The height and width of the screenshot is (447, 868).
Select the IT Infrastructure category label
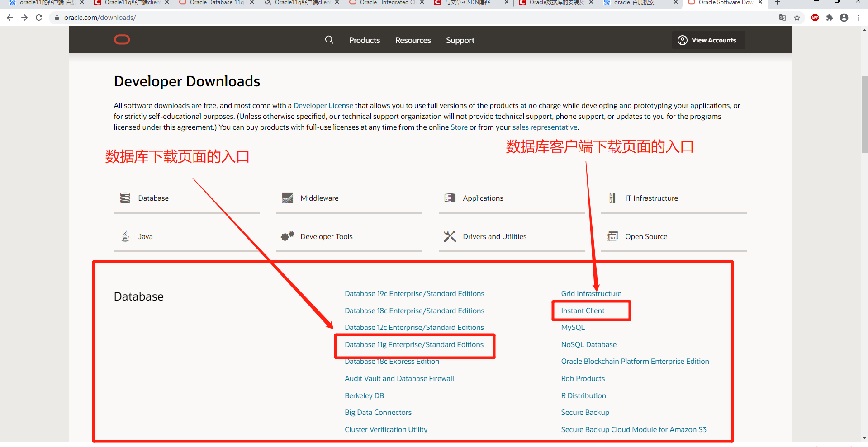651,198
